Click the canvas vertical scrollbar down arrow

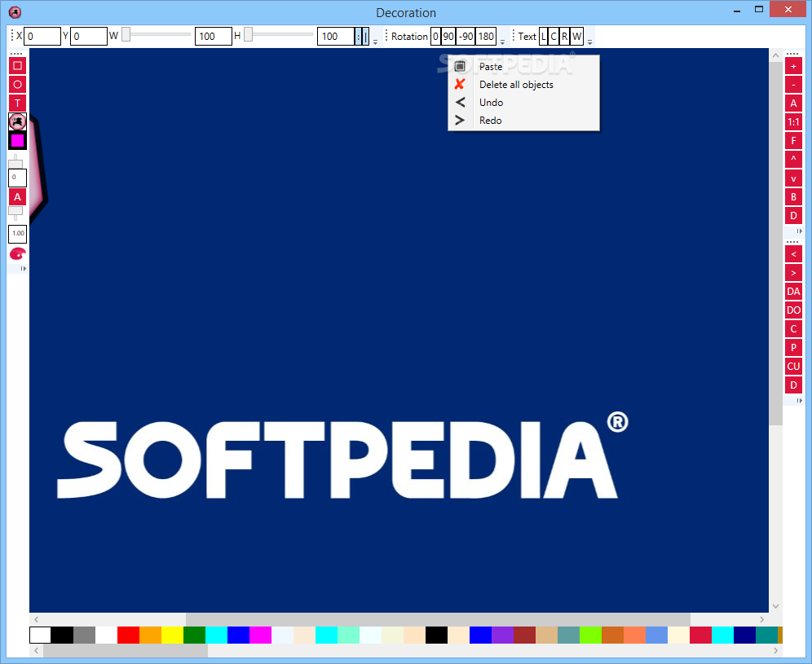coord(775,606)
